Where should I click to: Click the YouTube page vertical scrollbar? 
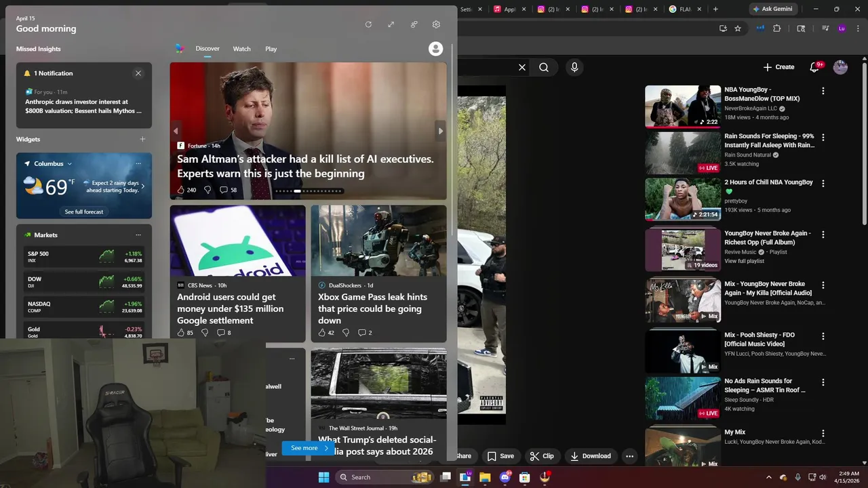click(x=864, y=145)
